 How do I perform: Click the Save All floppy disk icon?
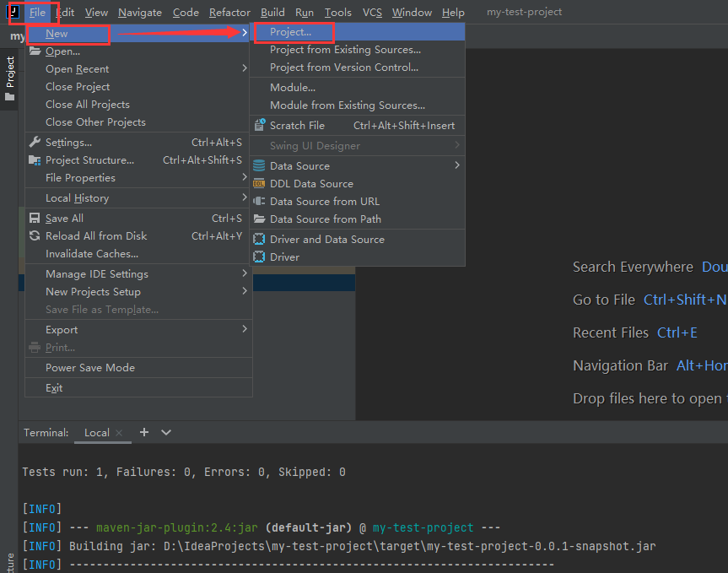[33, 218]
